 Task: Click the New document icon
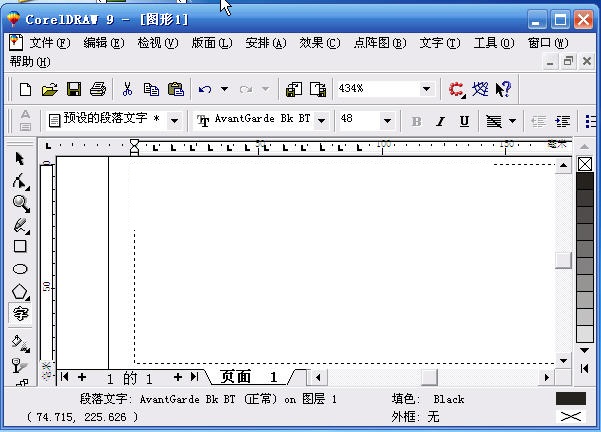pyautogui.click(x=26, y=90)
